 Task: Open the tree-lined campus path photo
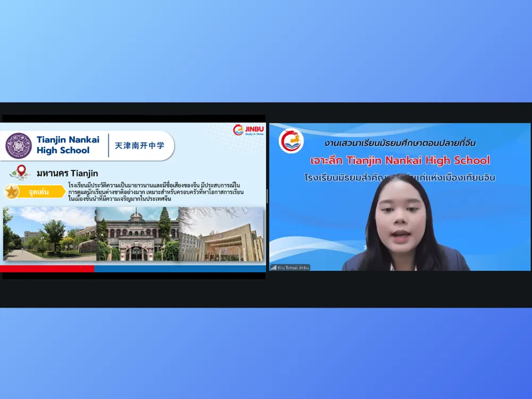point(49,234)
